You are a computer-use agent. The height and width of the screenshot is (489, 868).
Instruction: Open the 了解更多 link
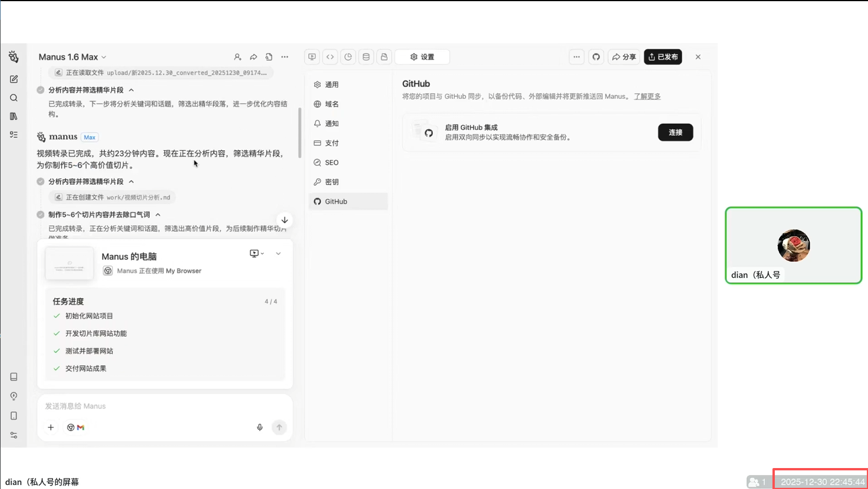coord(647,97)
